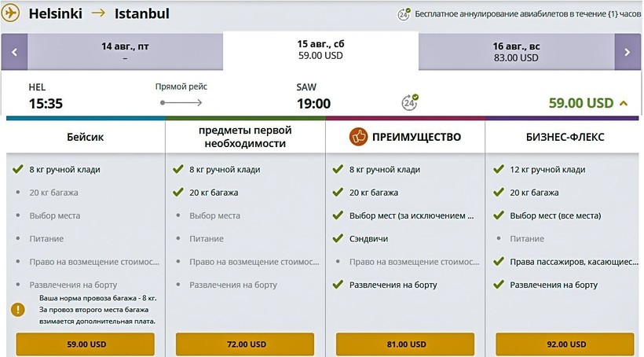Viewport: 644px width, 357px height.
Task: Show next dates with right arrow
Action: coord(627,53)
